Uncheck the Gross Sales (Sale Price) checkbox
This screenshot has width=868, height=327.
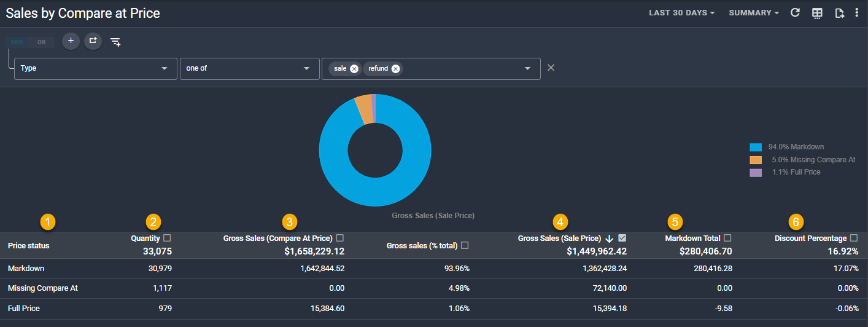622,238
